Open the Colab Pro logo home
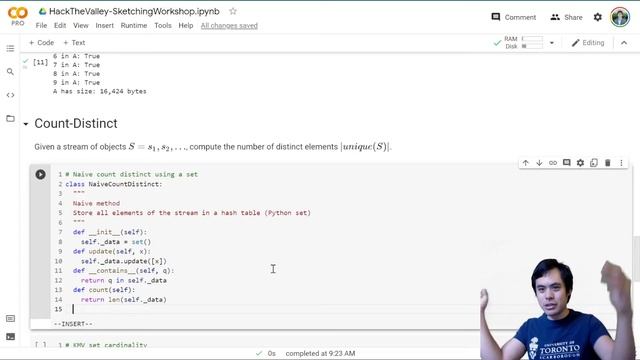The height and width of the screenshot is (360, 640). pos(18,16)
